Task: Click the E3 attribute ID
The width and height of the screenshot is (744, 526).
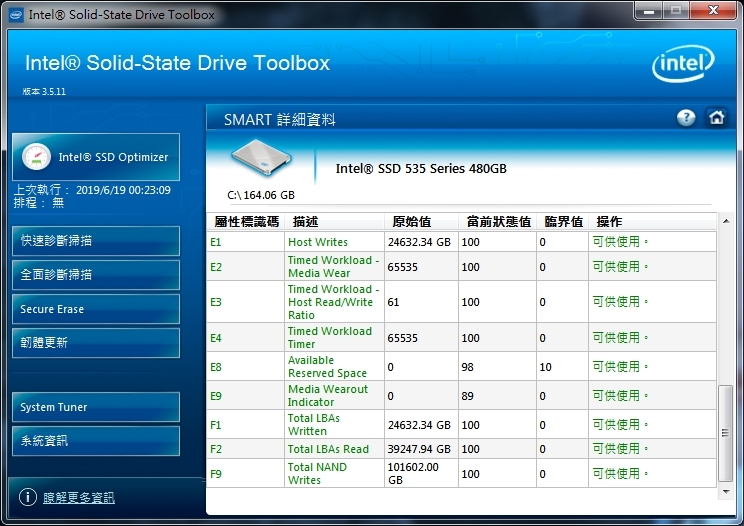Action: 216,302
